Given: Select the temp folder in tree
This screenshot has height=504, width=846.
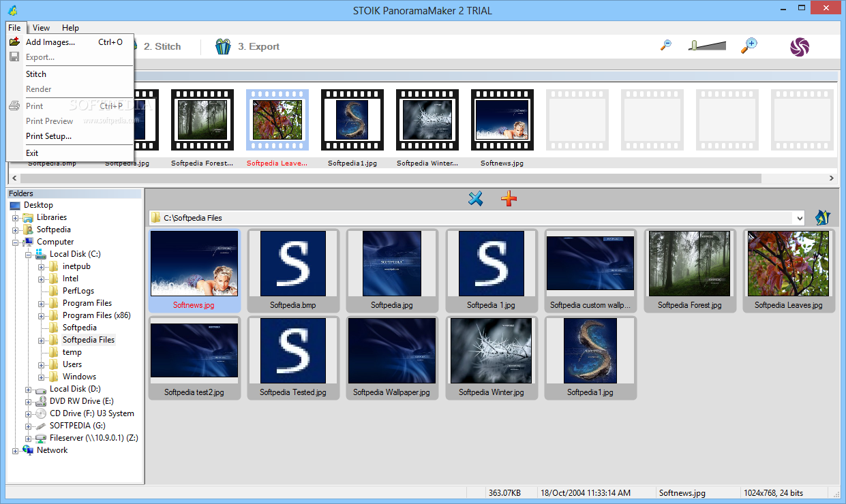Looking at the screenshot, I should click(72, 352).
